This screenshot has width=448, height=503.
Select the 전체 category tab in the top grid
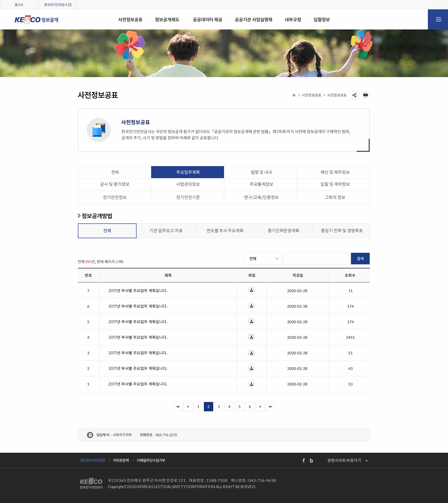(115, 172)
